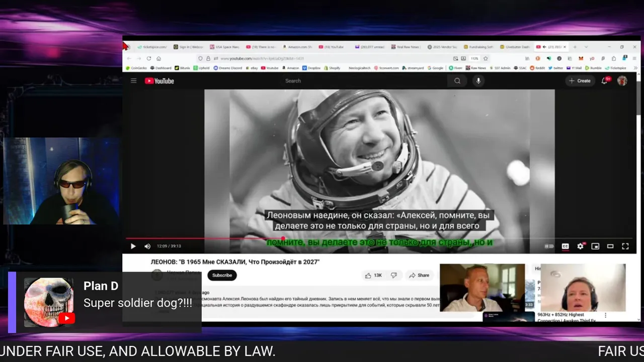Open browser zoom level 113% indicator

(474, 58)
